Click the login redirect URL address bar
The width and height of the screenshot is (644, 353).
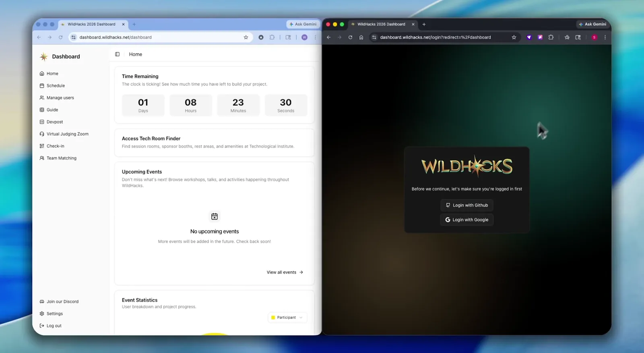[445, 37]
